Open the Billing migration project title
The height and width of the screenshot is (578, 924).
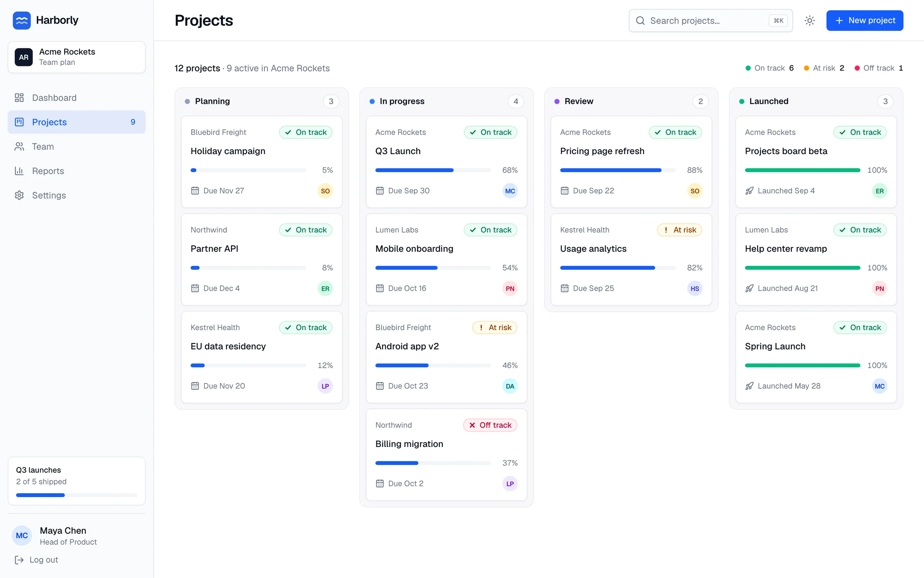(x=409, y=444)
